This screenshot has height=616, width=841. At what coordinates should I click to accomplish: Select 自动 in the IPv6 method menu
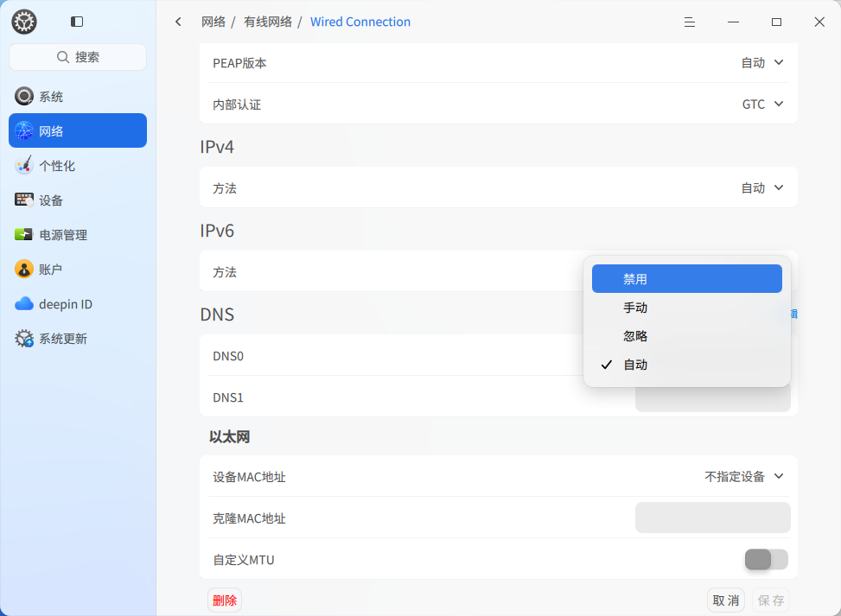tap(687, 365)
